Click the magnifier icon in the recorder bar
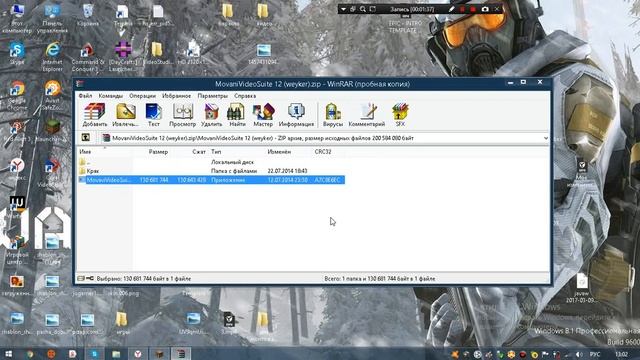This screenshot has width=640, height=360. click(363, 9)
